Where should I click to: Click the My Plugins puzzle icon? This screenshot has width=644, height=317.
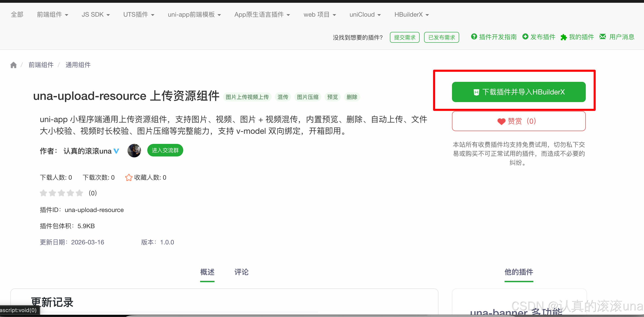click(x=563, y=37)
